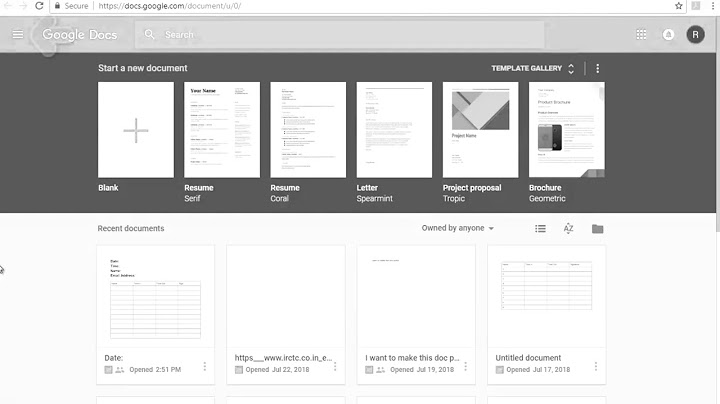Expand the Template Gallery
This screenshot has height=404, width=720.
(x=533, y=68)
